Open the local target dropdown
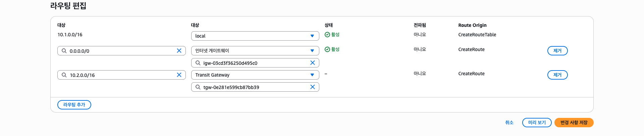Screen dimensions: 644x136 coord(255,36)
